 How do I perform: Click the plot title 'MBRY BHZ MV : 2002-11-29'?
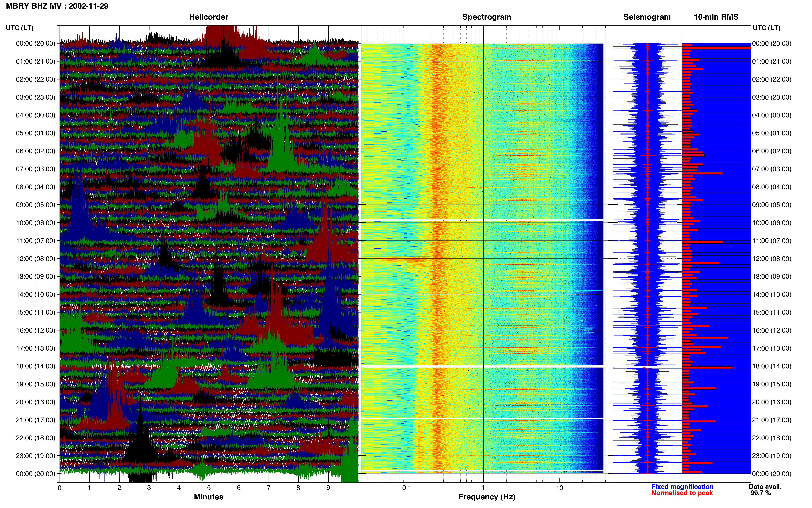57,6
